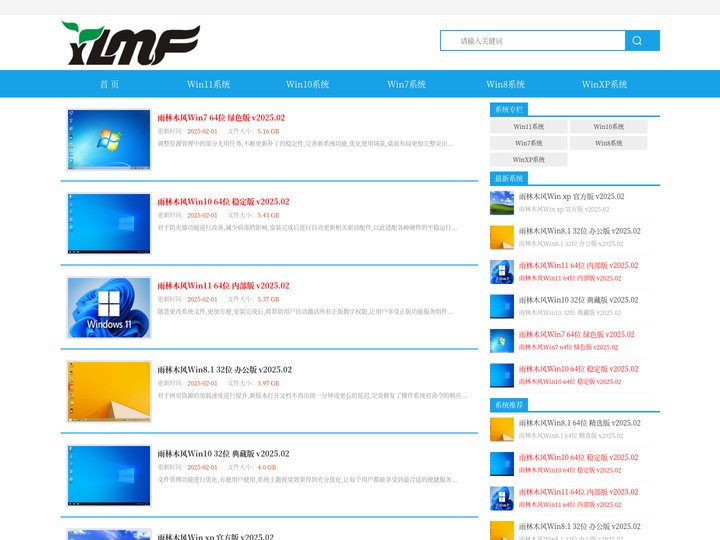This screenshot has width=720, height=540.
Task: Click the 4.0 GB file size text
Action: [x=267, y=467]
